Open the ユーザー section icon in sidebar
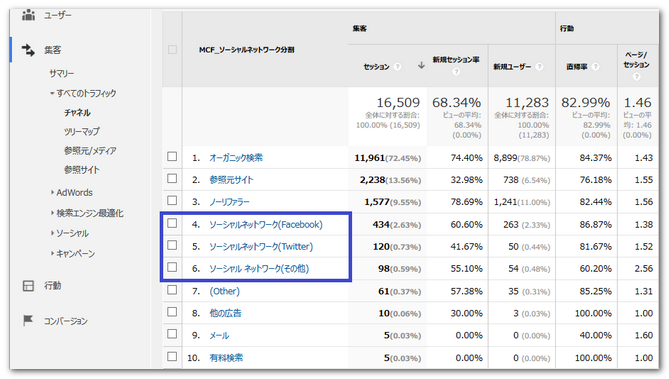 tap(29, 15)
